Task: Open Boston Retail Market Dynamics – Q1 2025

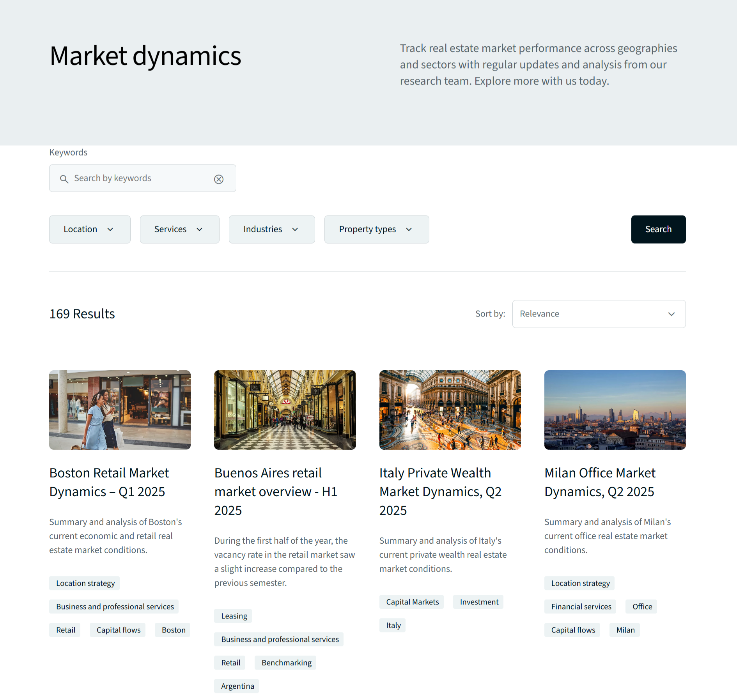Action: [x=109, y=482]
